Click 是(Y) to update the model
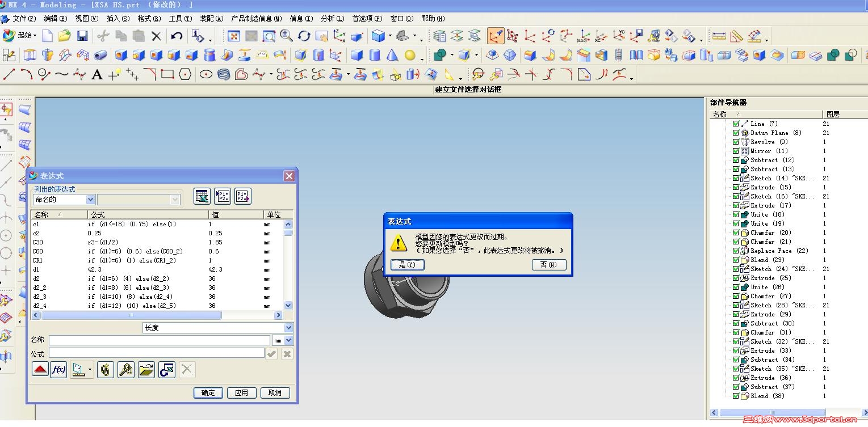 407,265
